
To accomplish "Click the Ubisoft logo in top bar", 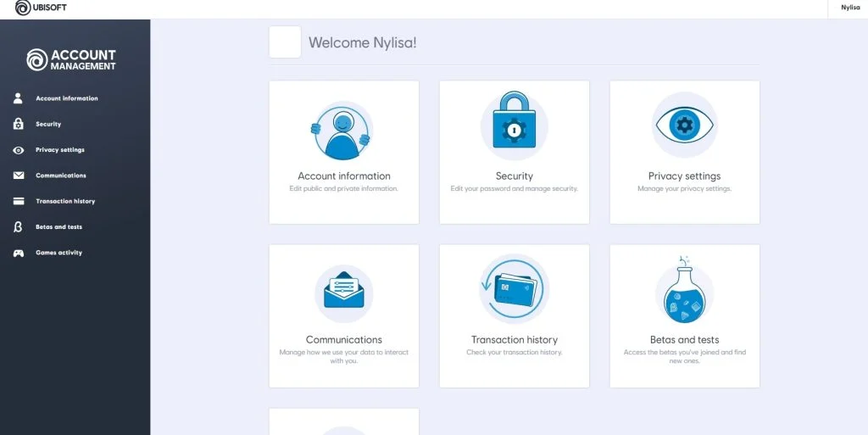I will coord(41,8).
